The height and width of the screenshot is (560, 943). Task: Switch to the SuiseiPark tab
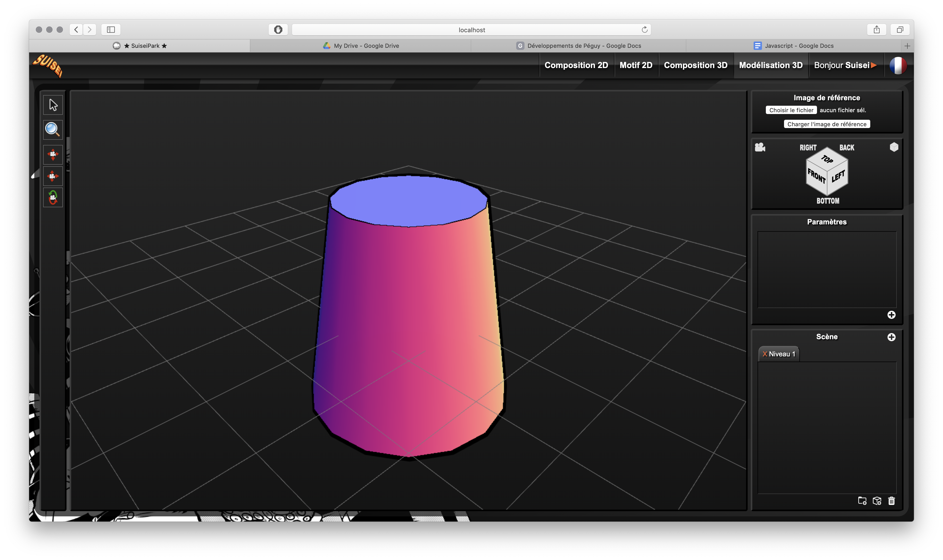(x=140, y=46)
